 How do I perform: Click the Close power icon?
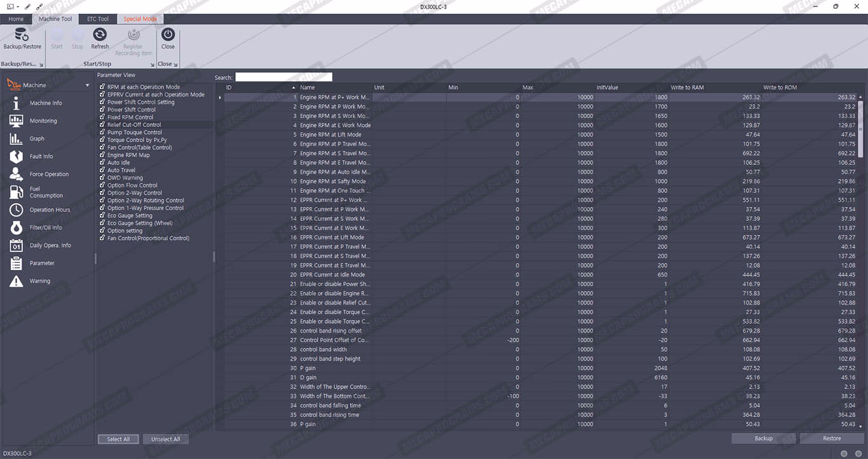pos(168,35)
